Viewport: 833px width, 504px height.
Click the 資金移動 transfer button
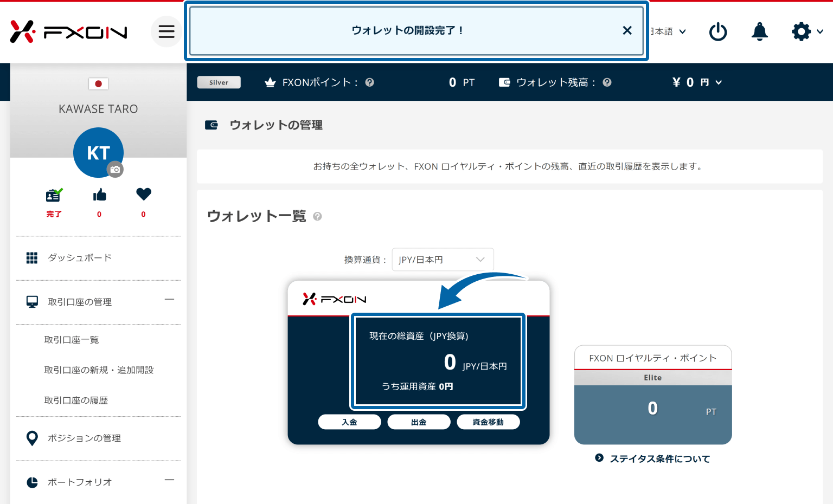(488, 422)
